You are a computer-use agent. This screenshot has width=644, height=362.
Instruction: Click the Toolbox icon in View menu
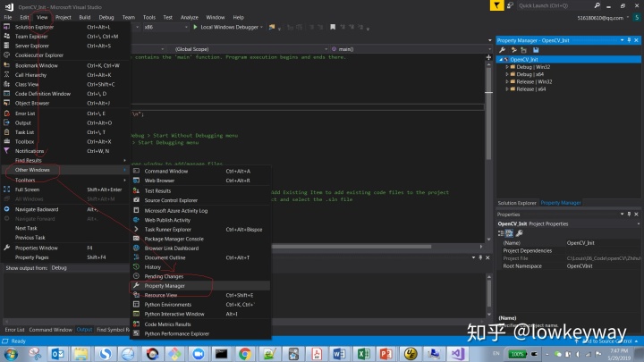click(x=6, y=141)
